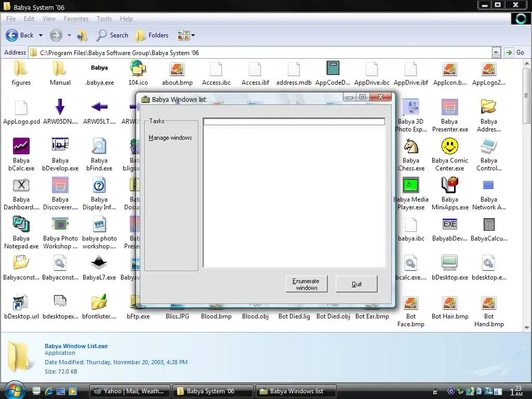532x399 pixels.
Task: Click the media player quick launch icon
Action: (x=73, y=391)
